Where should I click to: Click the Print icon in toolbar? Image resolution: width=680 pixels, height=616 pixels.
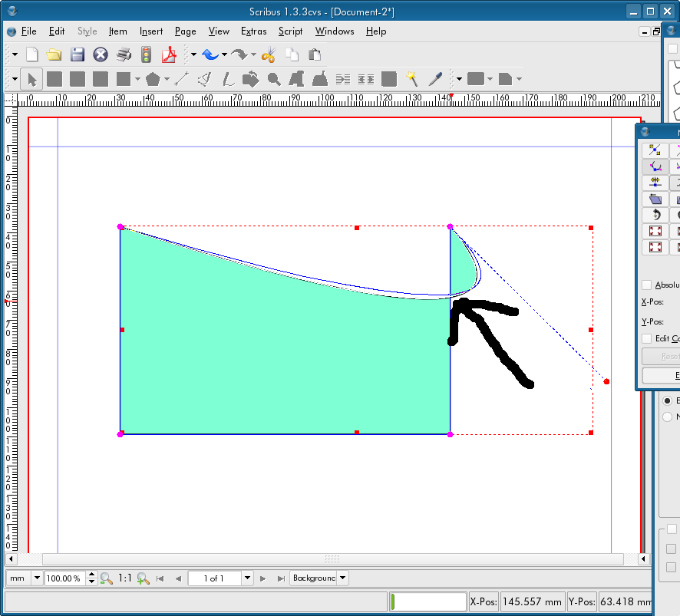coord(124,54)
